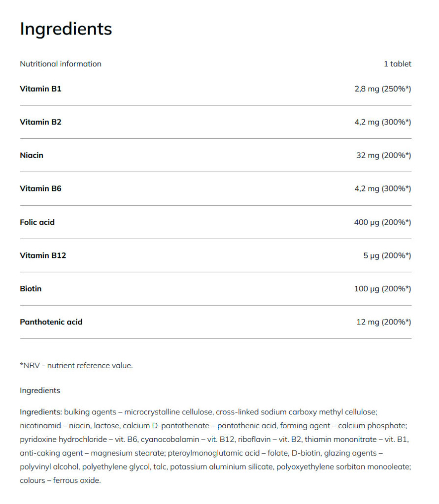This screenshot has width=439, height=504.
Task: Click the 12 mg (200%*) value
Action: point(383,322)
